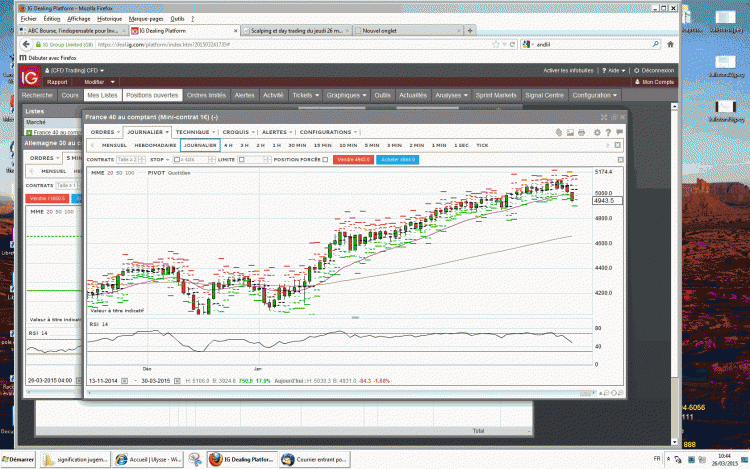Expand the Graphiques menu
The image size is (750, 469).
click(x=346, y=95)
